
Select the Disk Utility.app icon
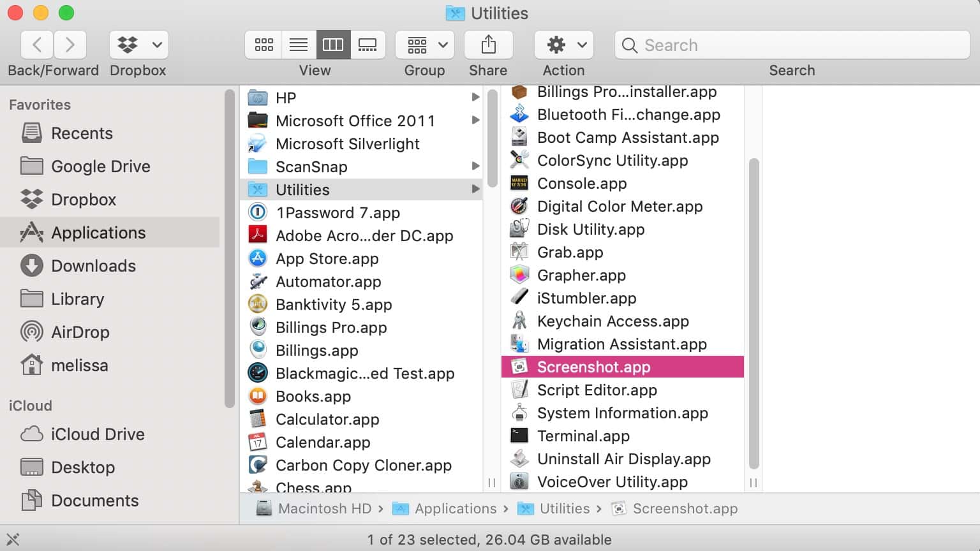point(519,229)
